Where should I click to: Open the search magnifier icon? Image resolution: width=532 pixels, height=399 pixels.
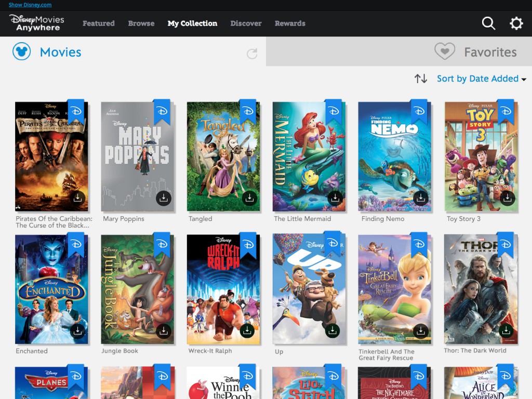point(488,23)
